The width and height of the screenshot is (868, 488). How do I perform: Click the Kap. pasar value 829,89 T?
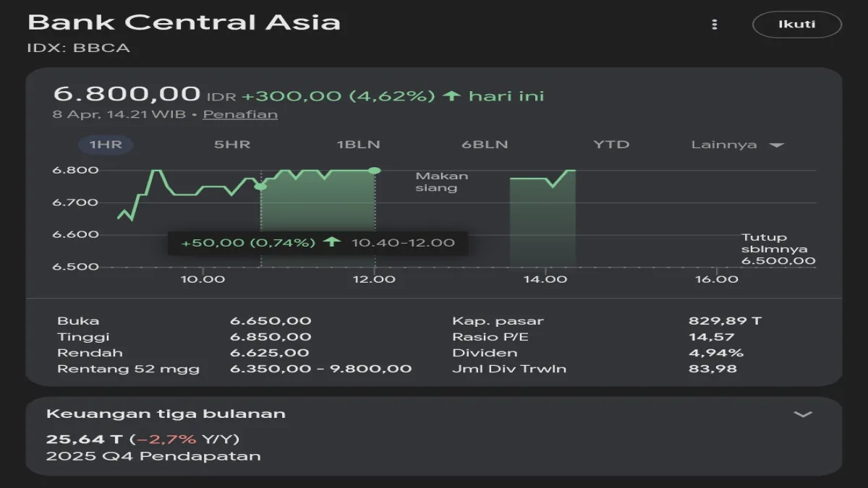726,321
